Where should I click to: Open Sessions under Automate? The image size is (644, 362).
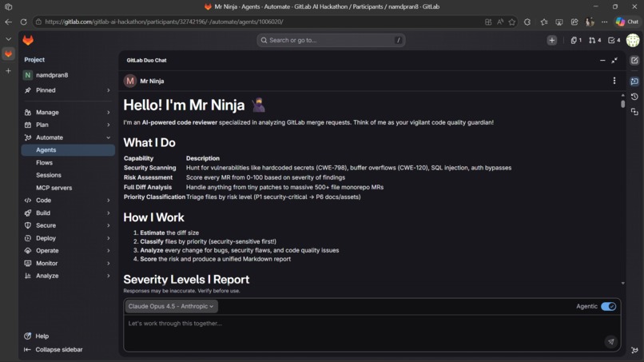68,175
